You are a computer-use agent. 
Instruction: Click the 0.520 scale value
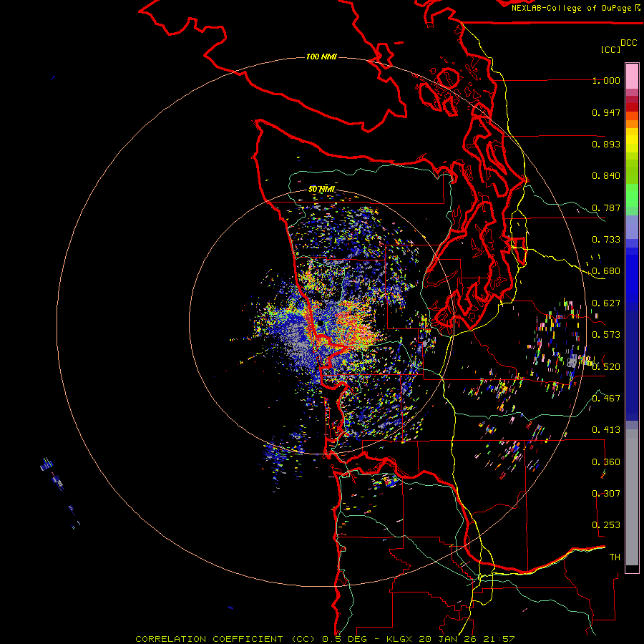pyautogui.click(x=606, y=366)
